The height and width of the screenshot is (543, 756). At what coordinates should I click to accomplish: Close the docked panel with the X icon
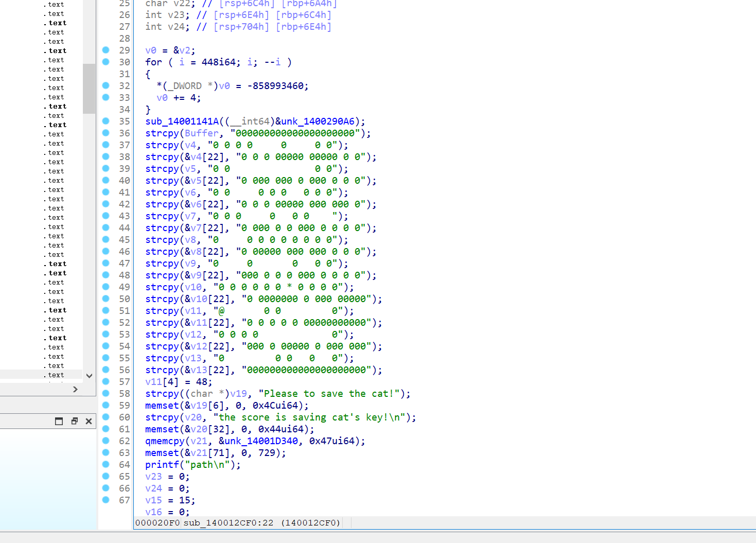pos(89,421)
